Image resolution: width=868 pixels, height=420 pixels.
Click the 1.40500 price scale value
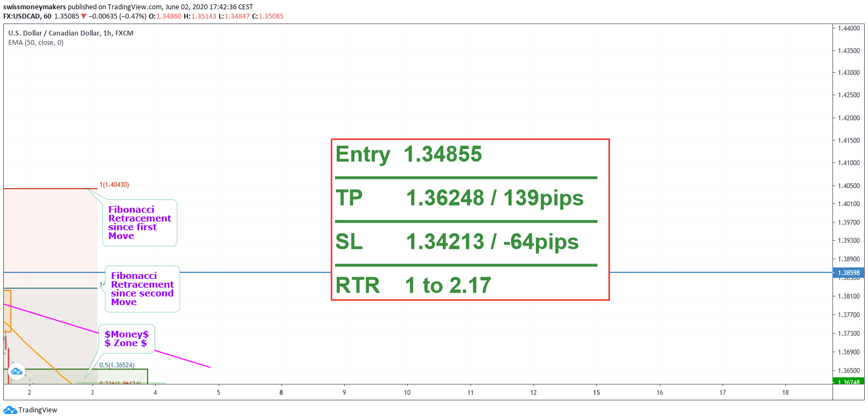(849, 185)
